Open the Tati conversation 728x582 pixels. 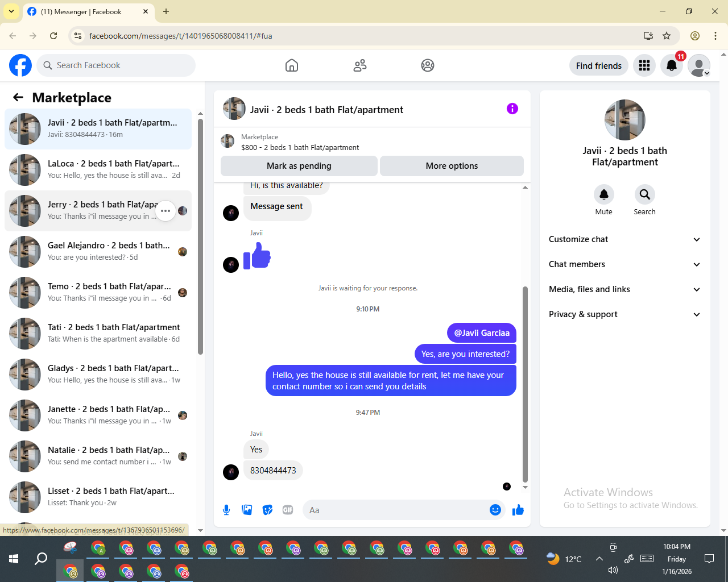point(98,334)
